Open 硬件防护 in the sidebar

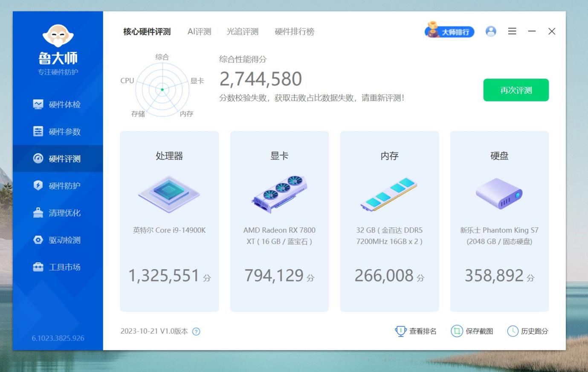coord(58,186)
